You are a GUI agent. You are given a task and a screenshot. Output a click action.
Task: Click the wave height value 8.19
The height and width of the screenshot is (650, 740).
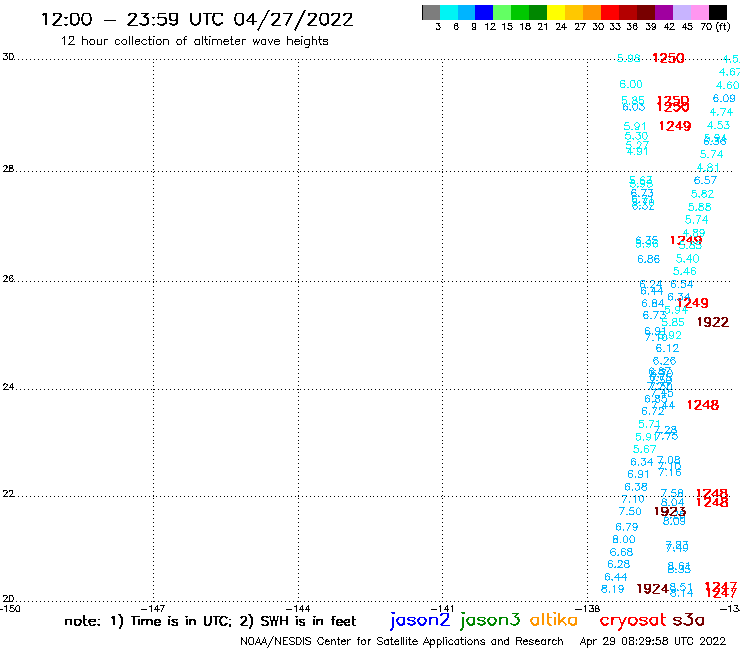(613, 589)
